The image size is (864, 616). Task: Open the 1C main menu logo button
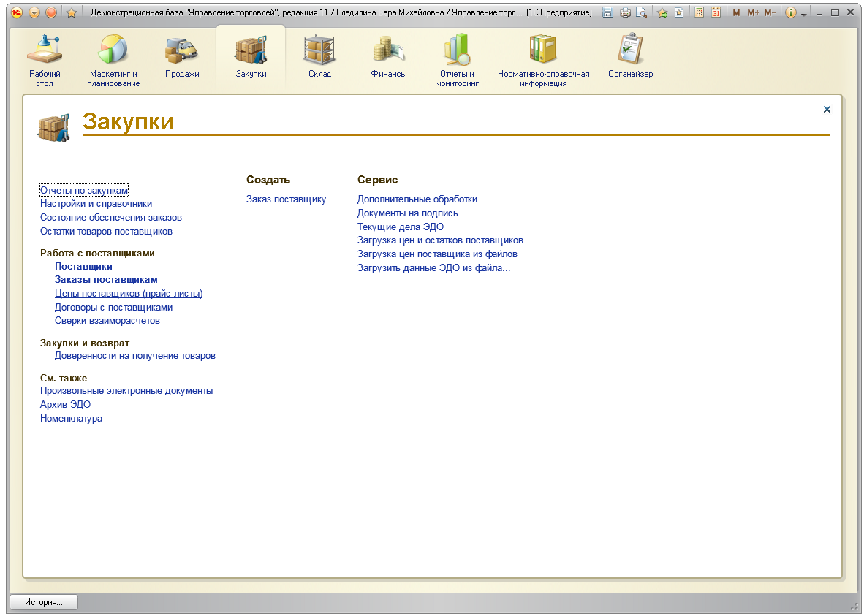17,12
